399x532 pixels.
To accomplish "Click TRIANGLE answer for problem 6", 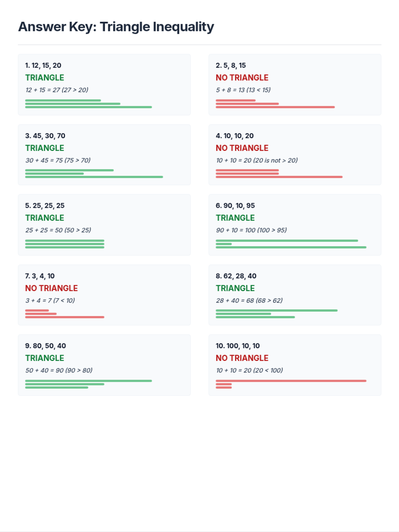I will coord(235,218).
